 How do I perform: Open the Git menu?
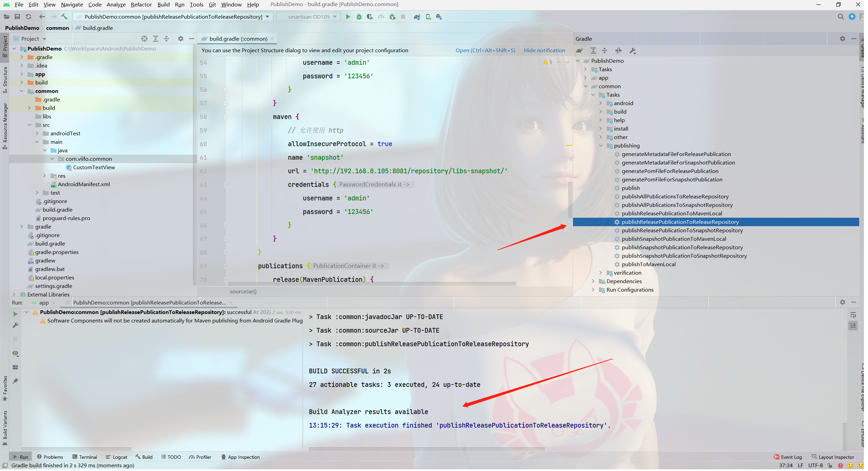pos(212,4)
